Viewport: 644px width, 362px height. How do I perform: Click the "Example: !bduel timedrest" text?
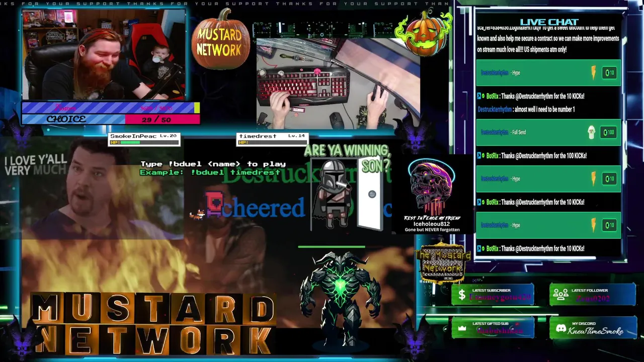210,172
